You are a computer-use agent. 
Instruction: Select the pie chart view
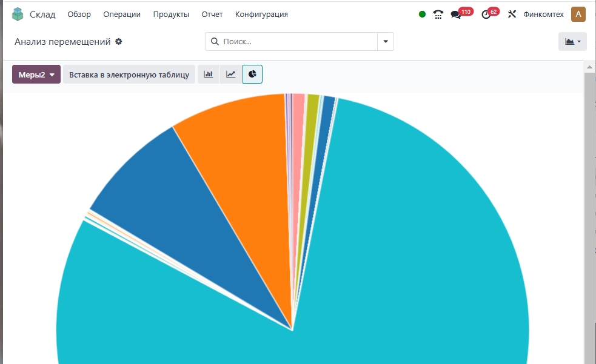coord(253,74)
